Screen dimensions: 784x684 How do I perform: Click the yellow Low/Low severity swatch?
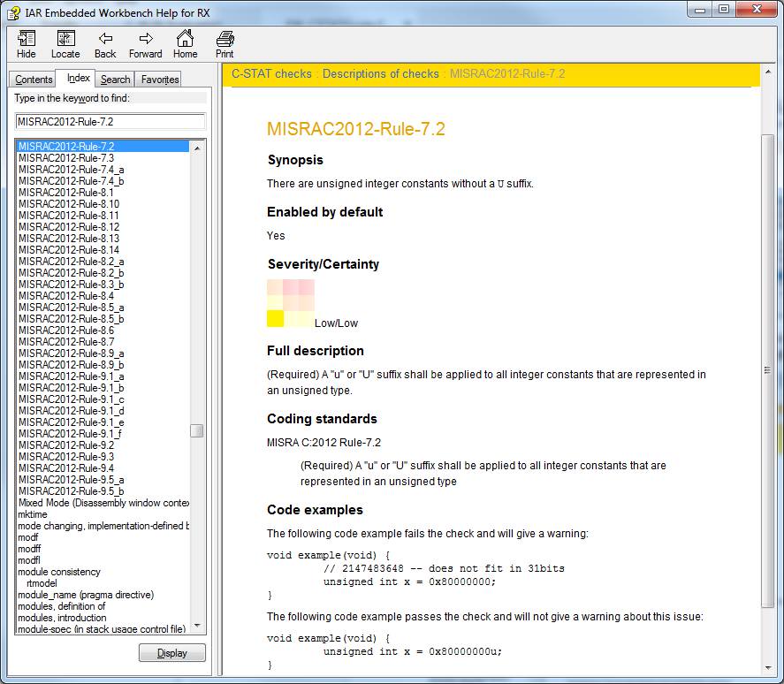(x=275, y=319)
